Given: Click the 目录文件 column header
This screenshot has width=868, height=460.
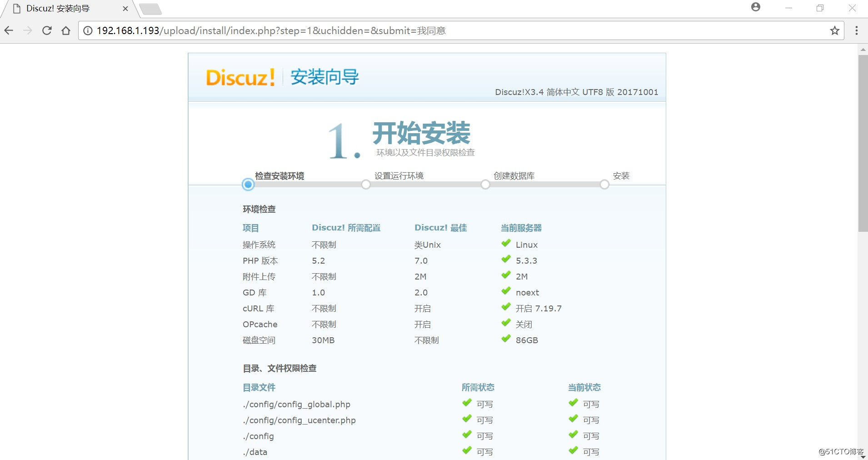Looking at the screenshot, I should [259, 388].
